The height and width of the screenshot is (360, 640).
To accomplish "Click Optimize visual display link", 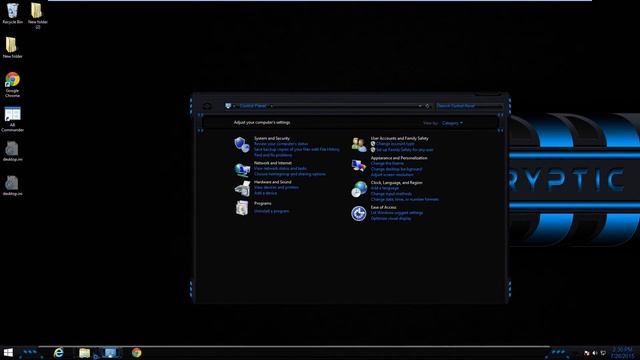I will click(x=391, y=219).
